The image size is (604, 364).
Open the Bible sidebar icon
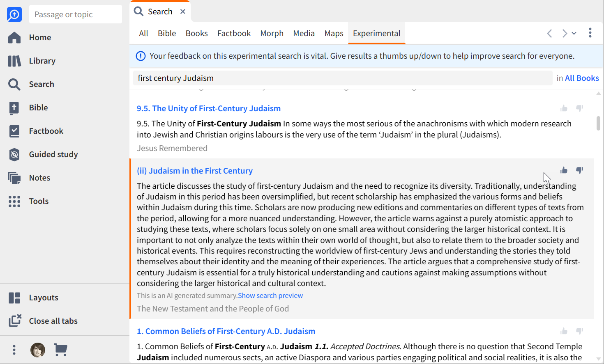(x=14, y=108)
